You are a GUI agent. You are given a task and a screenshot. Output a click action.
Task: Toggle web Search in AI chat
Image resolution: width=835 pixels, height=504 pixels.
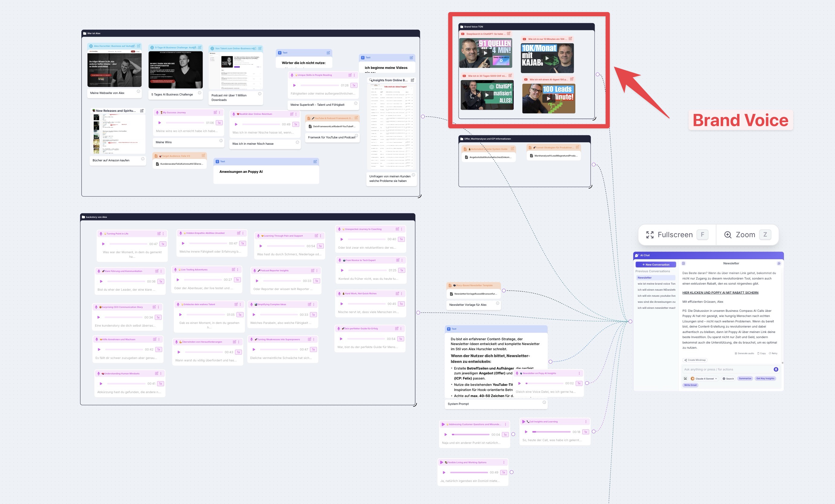(x=728, y=379)
